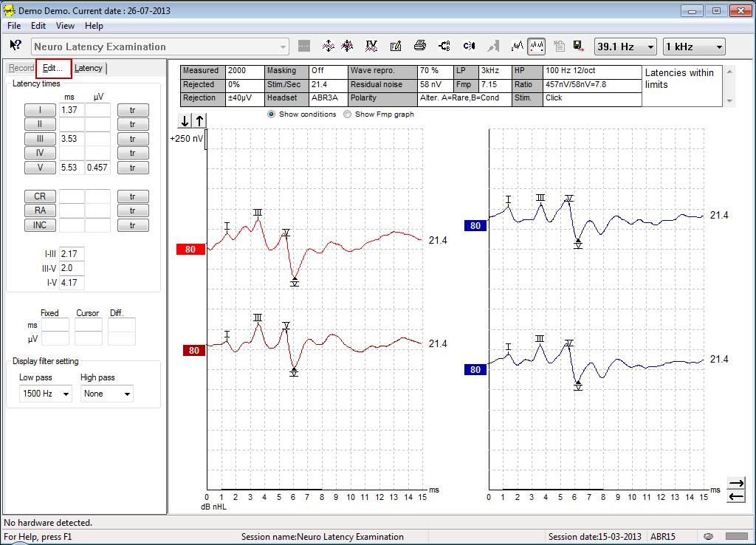Viewport: 756px width, 545px height.
Task: Click the wave I latency field 1.37
Action: tap(72, 110)
